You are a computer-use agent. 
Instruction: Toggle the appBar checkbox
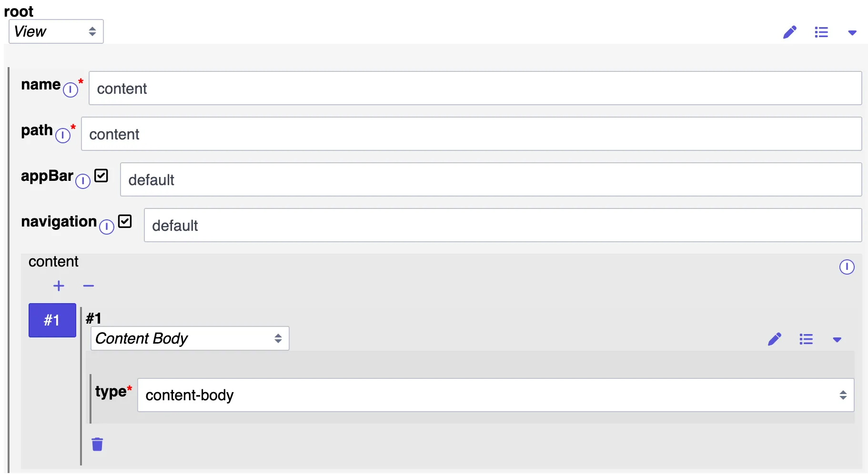[x=101, y=176]
